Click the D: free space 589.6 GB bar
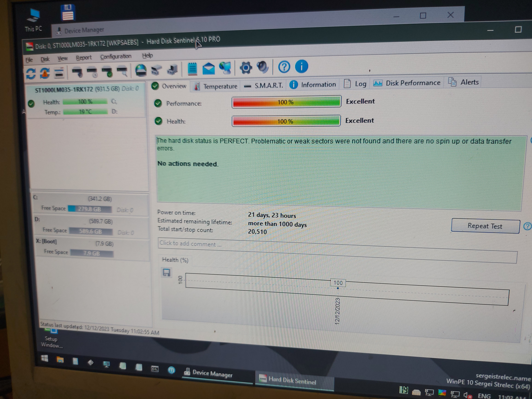 pos(91,231)
